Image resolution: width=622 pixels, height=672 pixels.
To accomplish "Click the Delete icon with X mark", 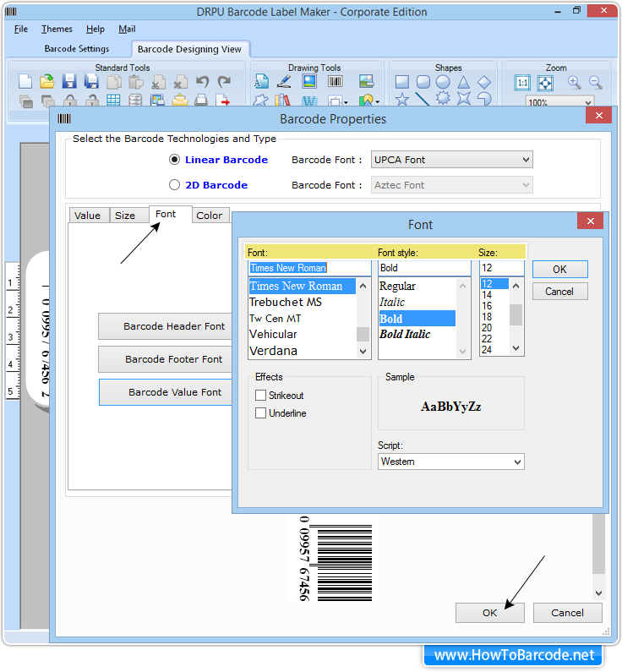I will [180, 82].
